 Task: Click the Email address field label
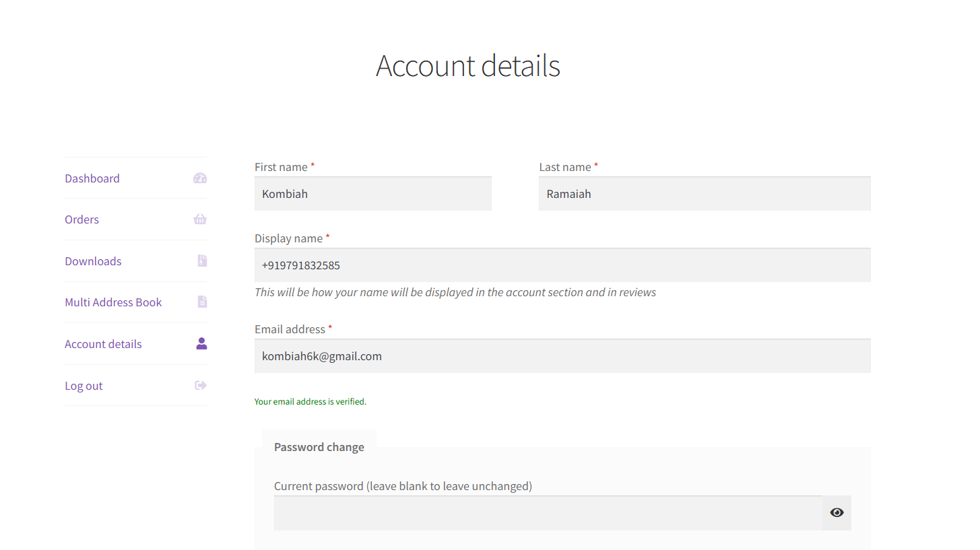click(x=290, y=329)
